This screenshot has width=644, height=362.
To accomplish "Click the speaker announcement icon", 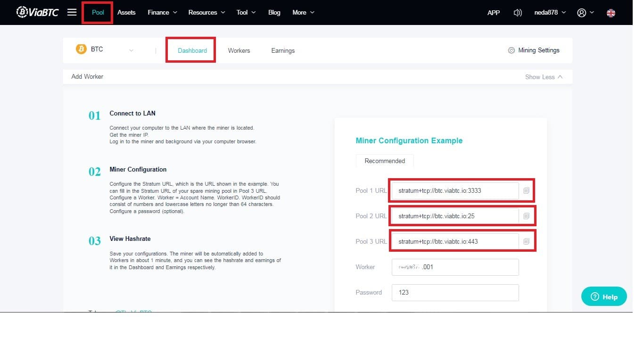I will point(518,13).
